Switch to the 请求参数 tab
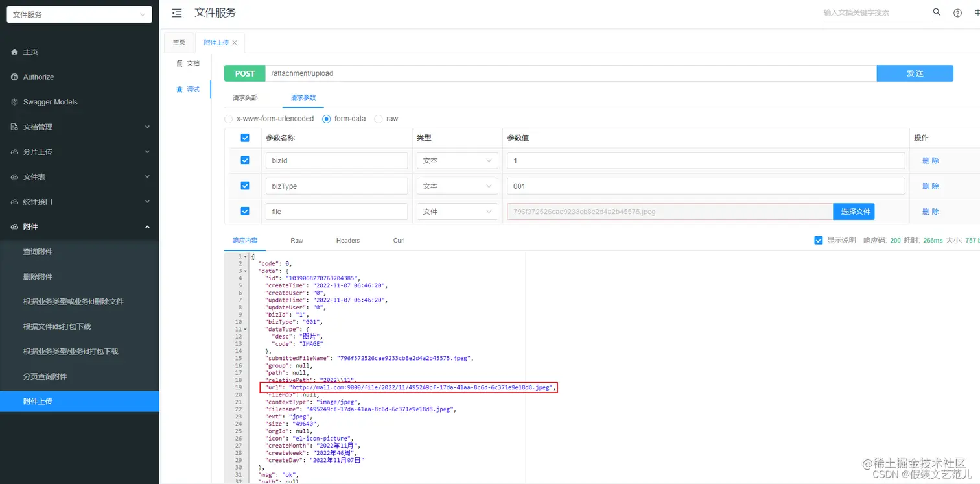Image resolution: width=980 pixels, height=484 pixels. [x=303, y=97]
